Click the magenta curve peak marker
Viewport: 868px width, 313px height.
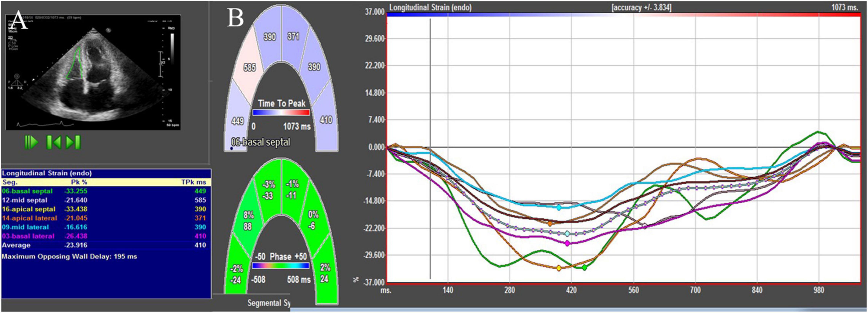(x=567, y=243)
